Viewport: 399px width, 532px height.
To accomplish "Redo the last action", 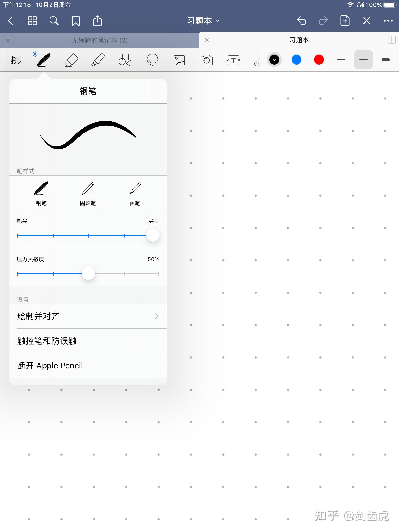I will pyautogui.click(x=323, y=21).
